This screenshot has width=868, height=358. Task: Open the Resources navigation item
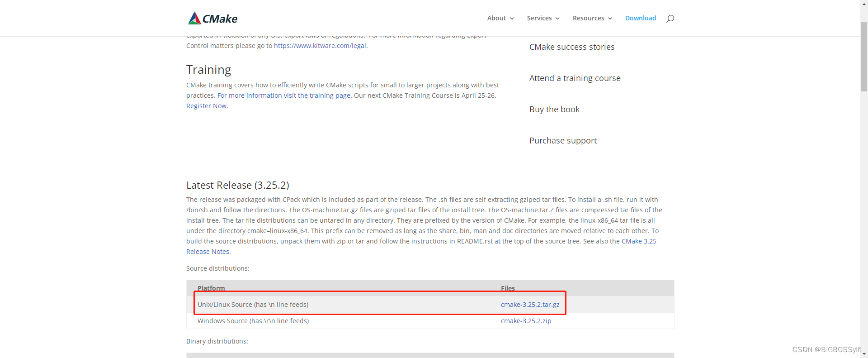pos(588,18)
